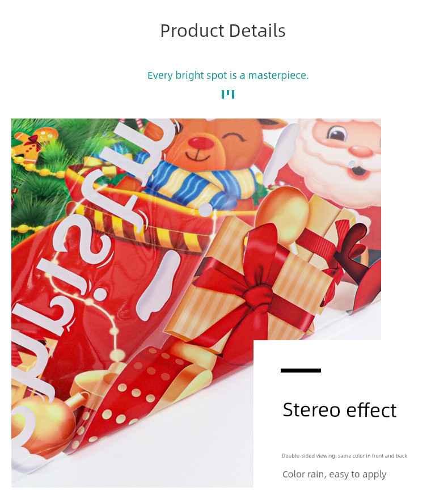
Task: Click the double-sided viewing description text
Action: (344, 455)
